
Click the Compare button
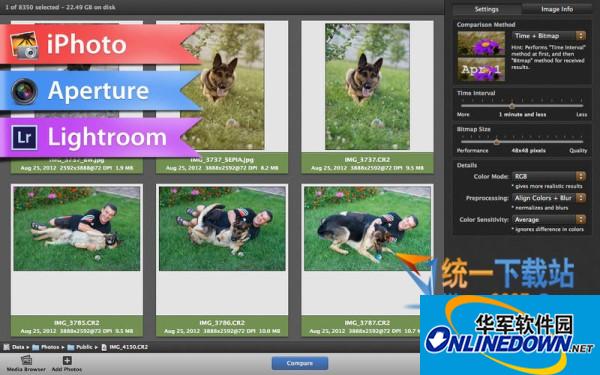300,363
